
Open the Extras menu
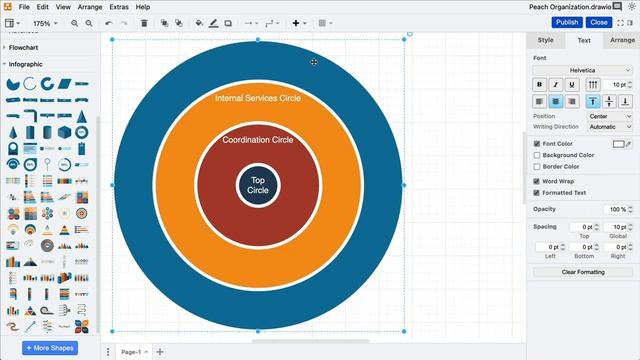pyautogui.click(x=119, y=7)
